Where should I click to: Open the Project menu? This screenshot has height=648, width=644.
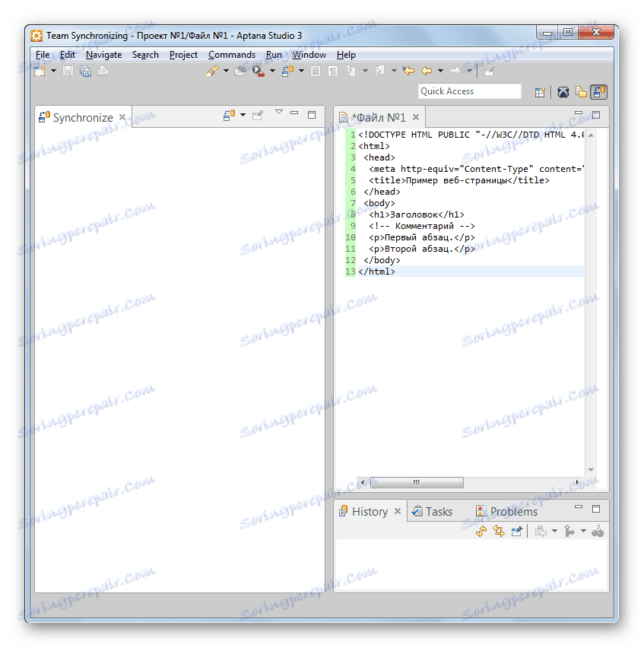tap(183, 55)
